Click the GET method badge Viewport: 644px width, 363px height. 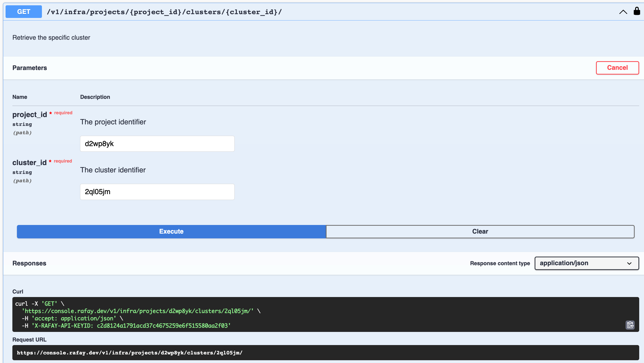[24, 12]
